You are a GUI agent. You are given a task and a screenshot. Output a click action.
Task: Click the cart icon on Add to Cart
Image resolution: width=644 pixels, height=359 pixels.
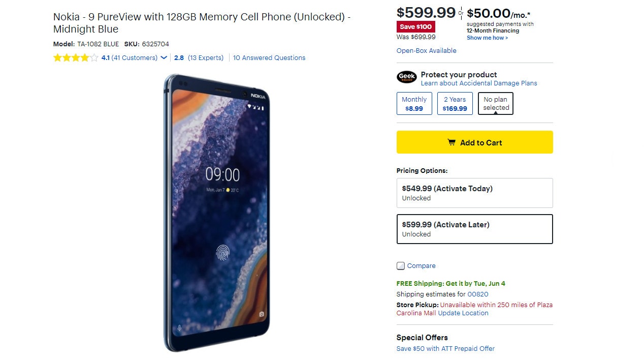[x=451, y=142]
